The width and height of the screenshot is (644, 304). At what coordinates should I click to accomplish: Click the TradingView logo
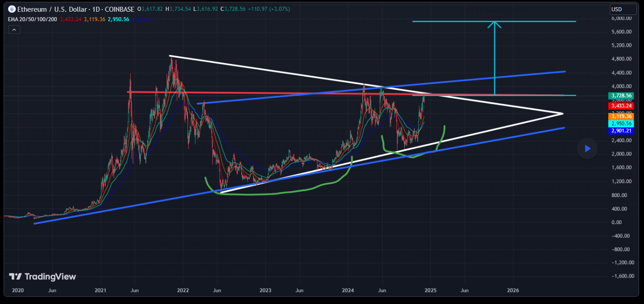coord(42,276)
